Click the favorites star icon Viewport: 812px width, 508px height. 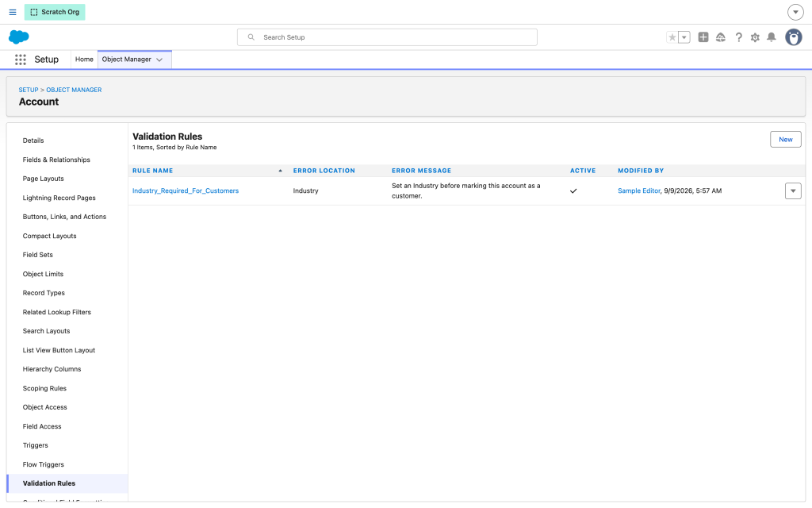[672, 37]
